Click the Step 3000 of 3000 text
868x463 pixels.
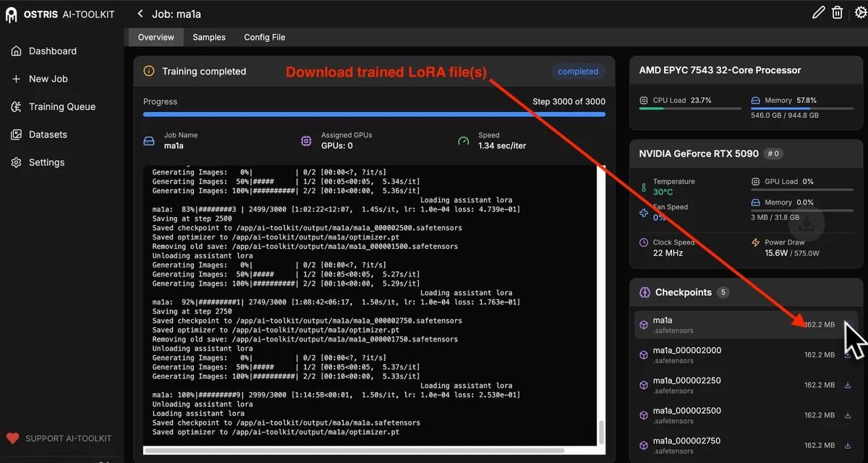click(569, 101)
